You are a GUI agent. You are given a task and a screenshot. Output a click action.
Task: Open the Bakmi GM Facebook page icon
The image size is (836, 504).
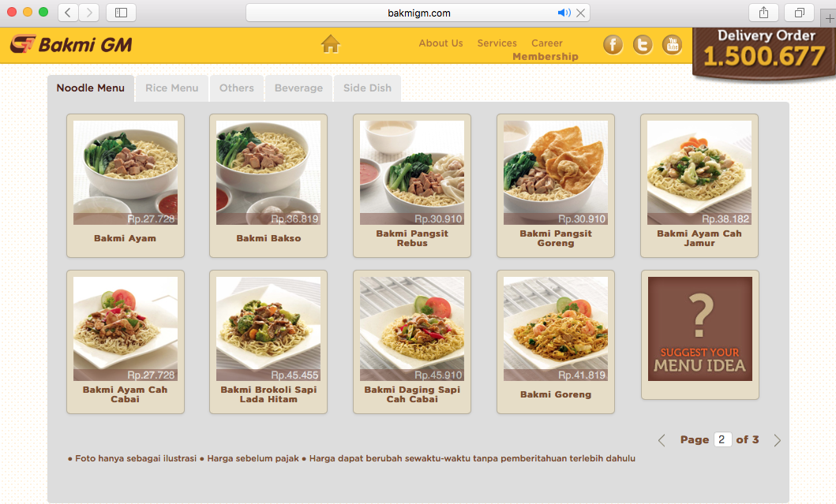pos(613,45)
